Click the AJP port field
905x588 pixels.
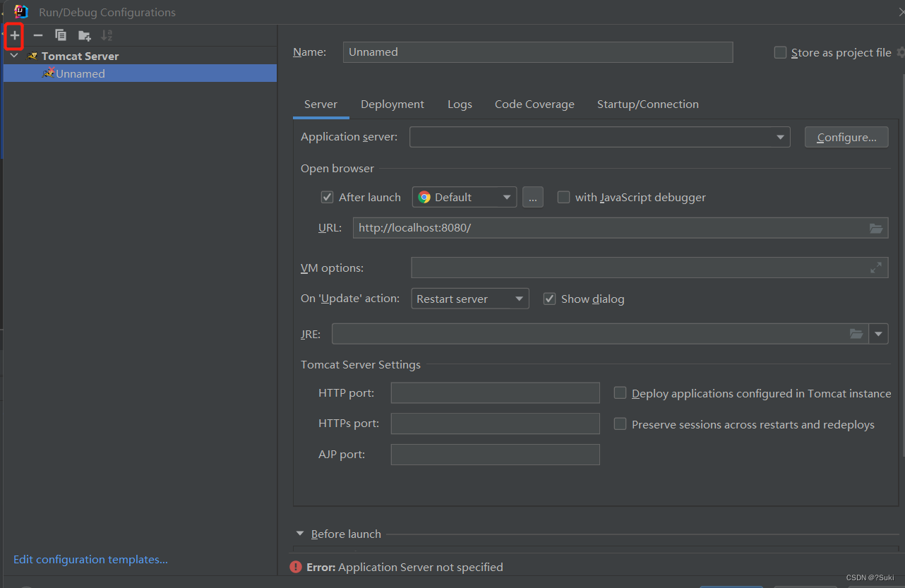pyautogui.click(x=495, y=455)
